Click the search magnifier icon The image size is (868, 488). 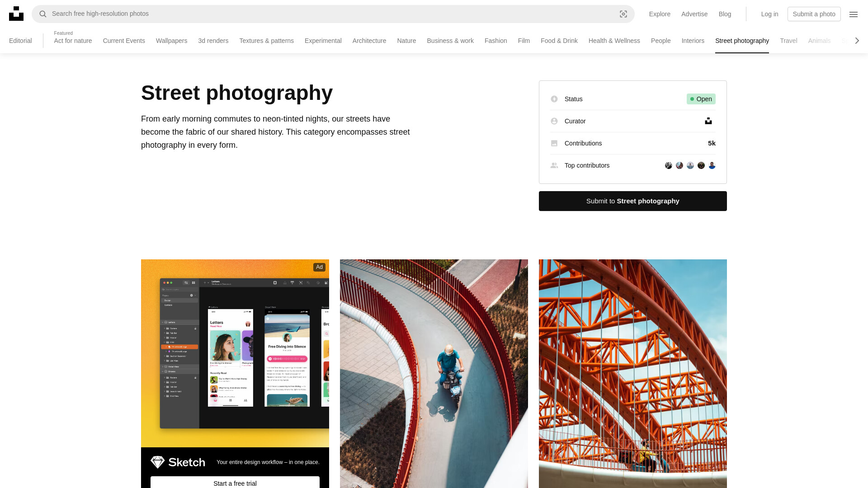pos(43,14)
